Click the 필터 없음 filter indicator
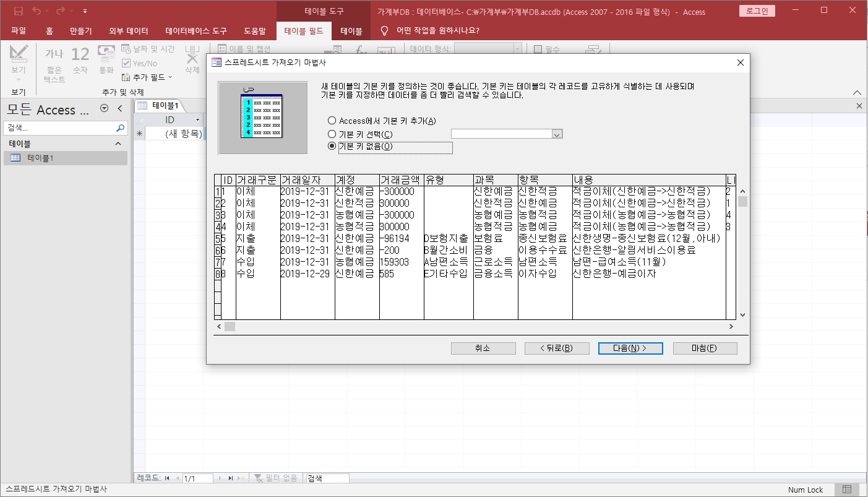The width and height of the screenshot is (868, 497). [x=277, y=478]
